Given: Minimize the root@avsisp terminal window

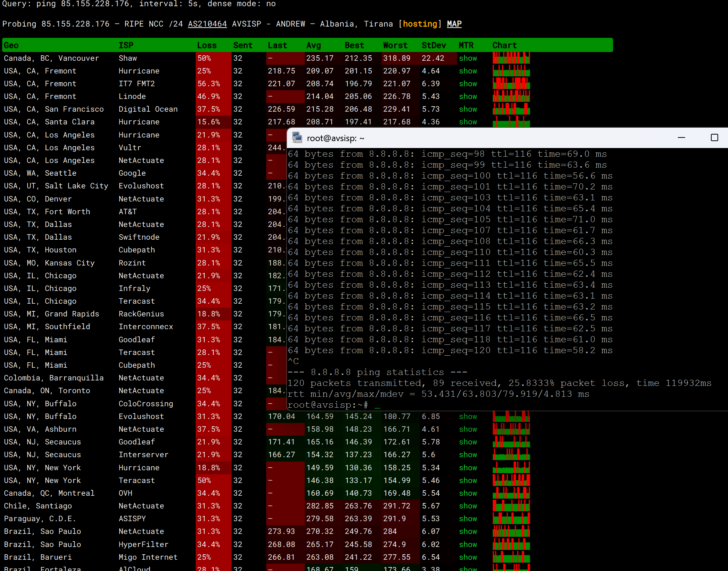Looking at the screenshot, I should pyautogui.click(x=681, y=138).
